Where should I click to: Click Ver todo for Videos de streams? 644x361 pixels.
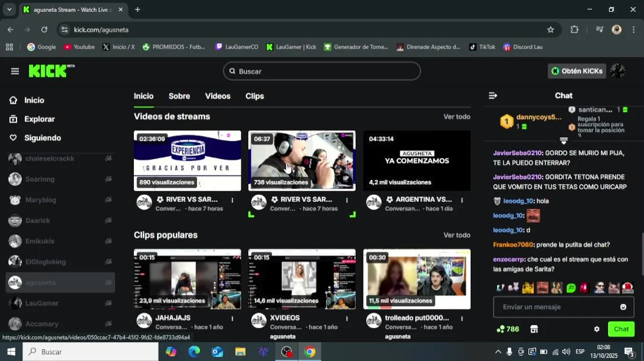pyautogui.click(x=457, y=116)
